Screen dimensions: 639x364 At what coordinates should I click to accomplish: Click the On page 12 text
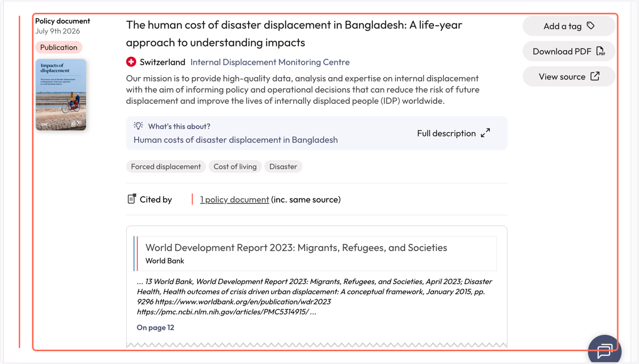coord(155,327)
